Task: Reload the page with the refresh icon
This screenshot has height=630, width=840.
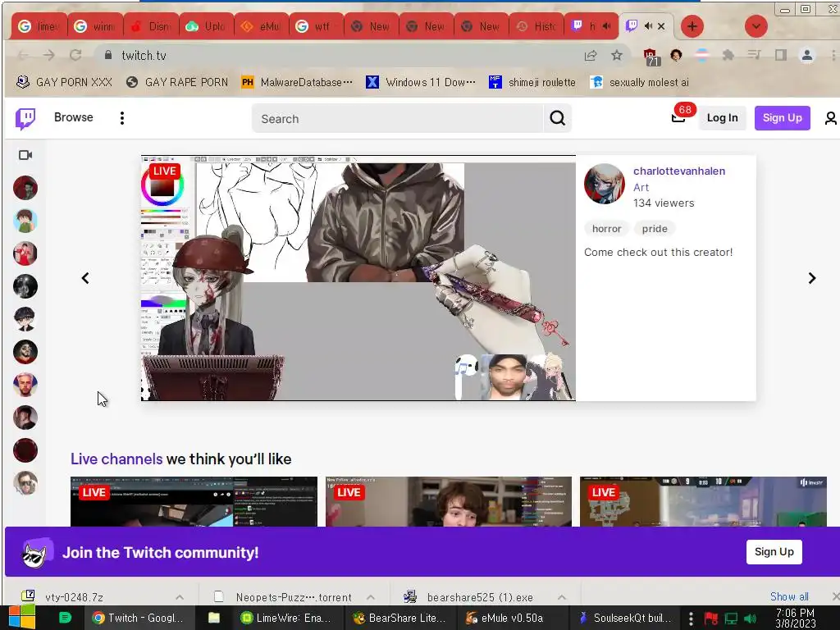Action: click(x=75, y=55)
